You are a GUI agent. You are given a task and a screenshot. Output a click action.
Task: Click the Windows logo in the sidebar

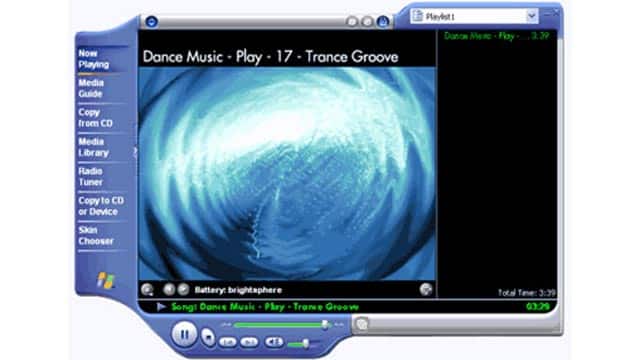tap(106, 280)
